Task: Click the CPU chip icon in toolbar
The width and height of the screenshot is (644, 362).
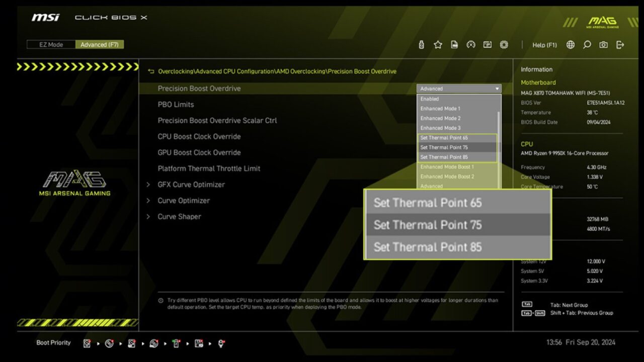Action: point(504,45)
